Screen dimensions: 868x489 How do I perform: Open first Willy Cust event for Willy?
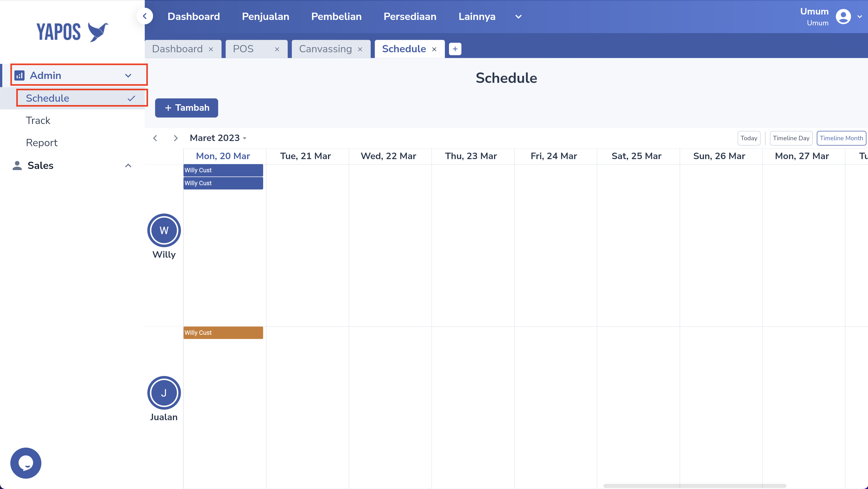point(223,170)
